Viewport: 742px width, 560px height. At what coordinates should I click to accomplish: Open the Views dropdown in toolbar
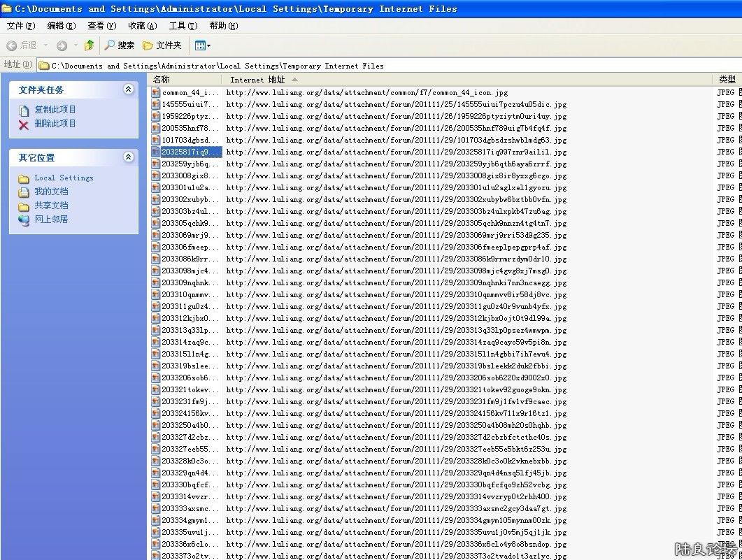[x=202, y=45]
